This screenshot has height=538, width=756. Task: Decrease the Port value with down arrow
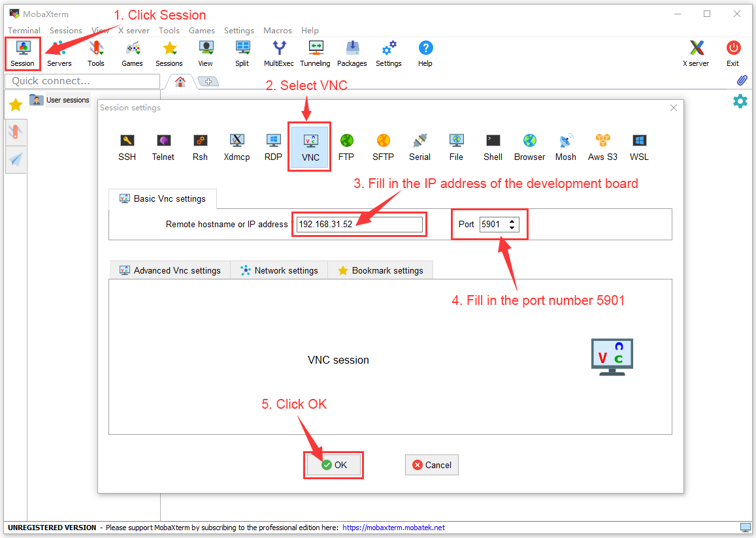512,228
